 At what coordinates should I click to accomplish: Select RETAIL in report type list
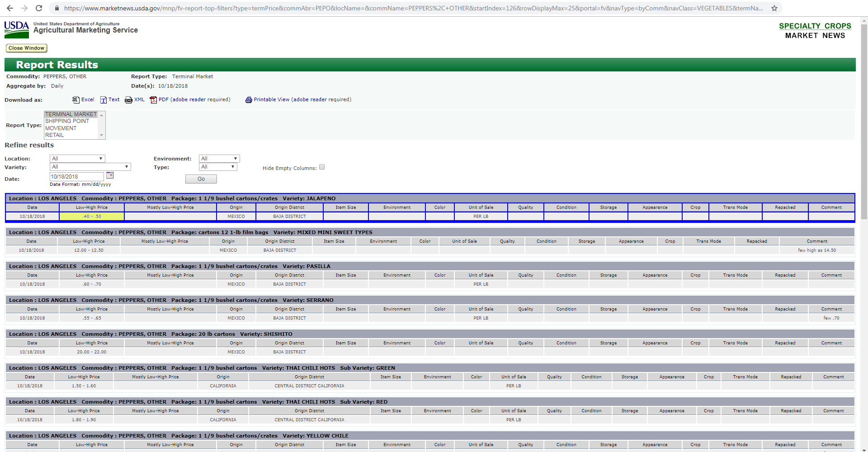point(55,135)
